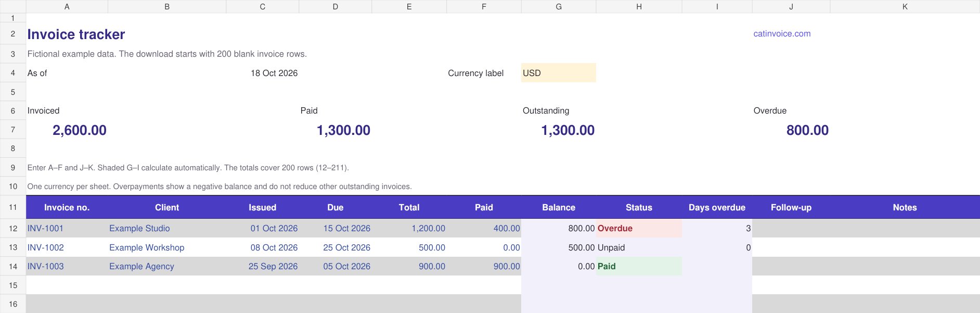Click the Due table header

[336, 207]
